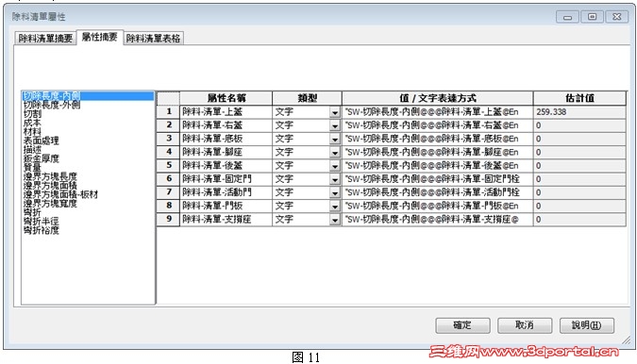Open help with 說明(H) button
The image size is (637, 364).
click(x=587, y=325)
